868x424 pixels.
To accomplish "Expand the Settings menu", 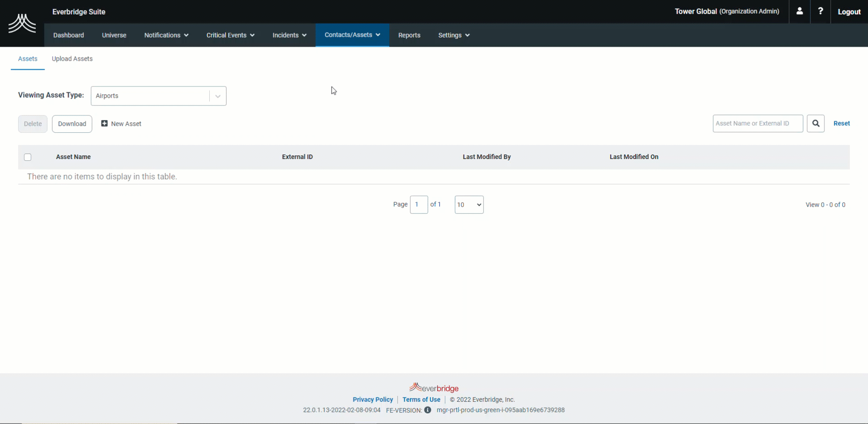I will point(454,35).
